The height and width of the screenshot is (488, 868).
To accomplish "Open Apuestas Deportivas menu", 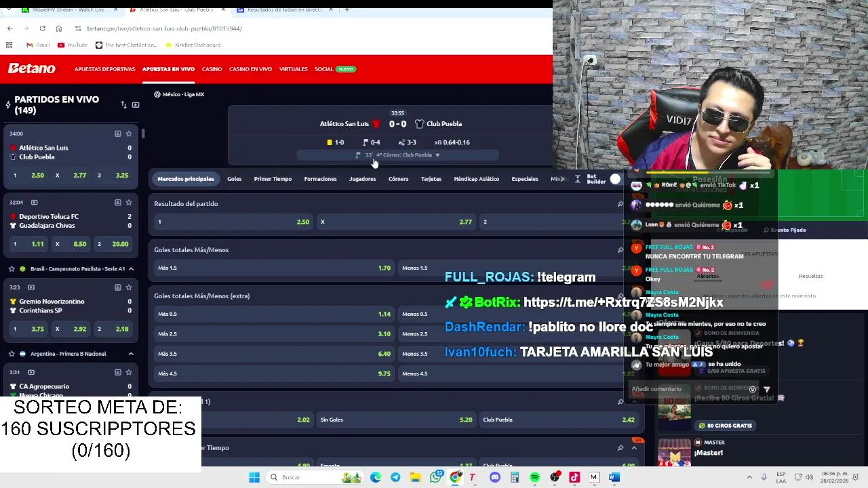I will tap(104, 69).
